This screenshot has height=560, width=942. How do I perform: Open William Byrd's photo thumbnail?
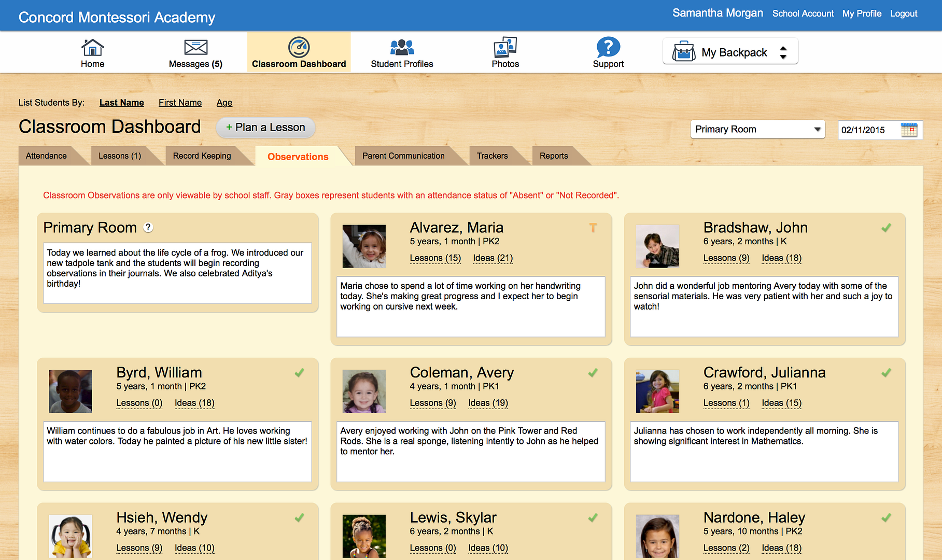(x=71, y=391)
